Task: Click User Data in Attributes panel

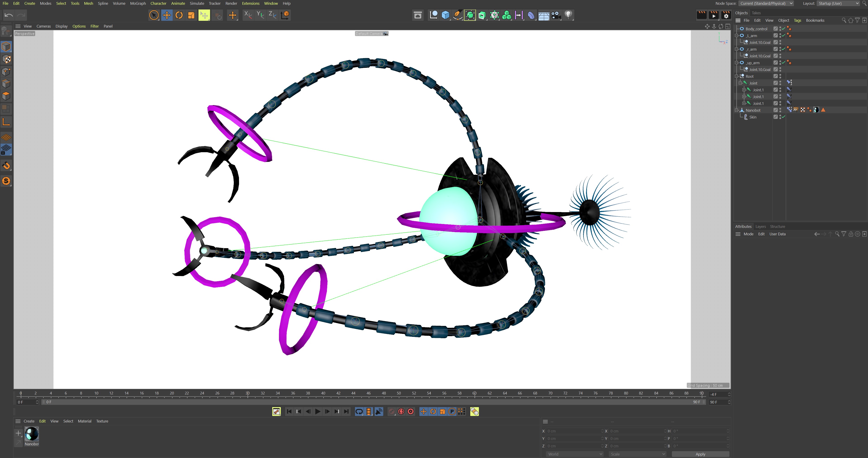Action: 777,234
